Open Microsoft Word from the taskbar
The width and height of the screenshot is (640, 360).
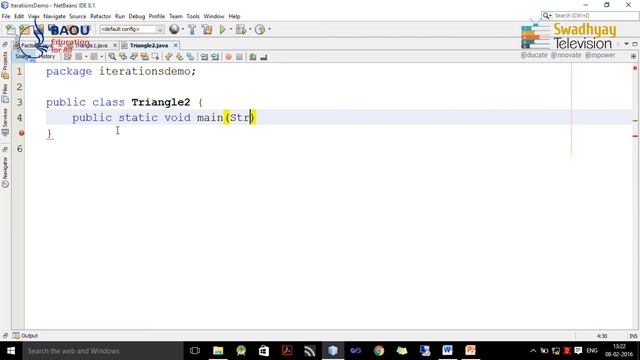pos(447,351)
